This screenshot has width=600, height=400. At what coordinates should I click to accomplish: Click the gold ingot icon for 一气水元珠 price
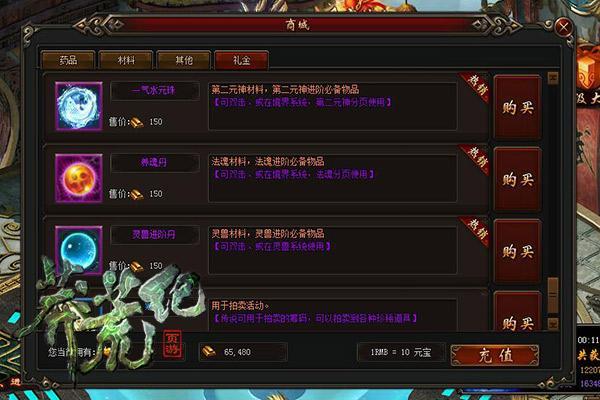pos(137,122)
